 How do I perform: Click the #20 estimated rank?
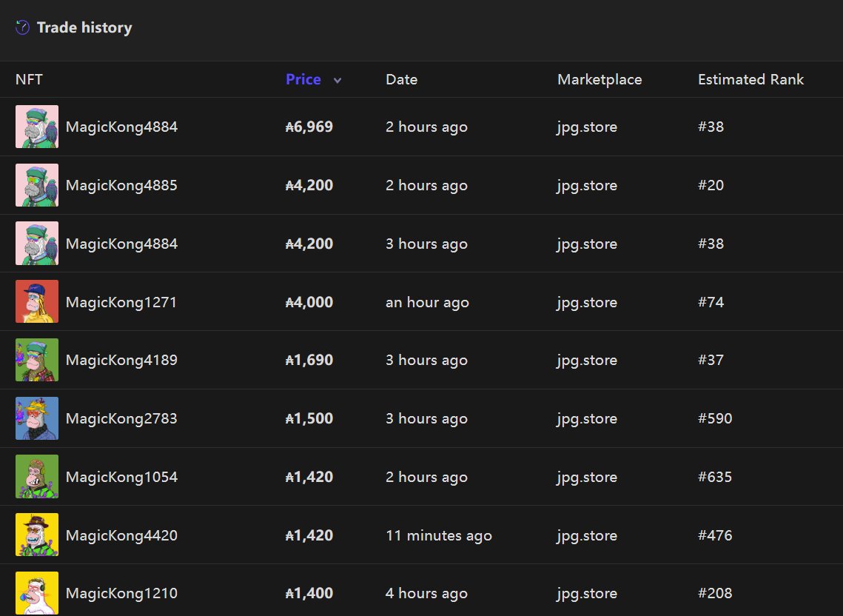pyautogui.click(x=711, y=186)
